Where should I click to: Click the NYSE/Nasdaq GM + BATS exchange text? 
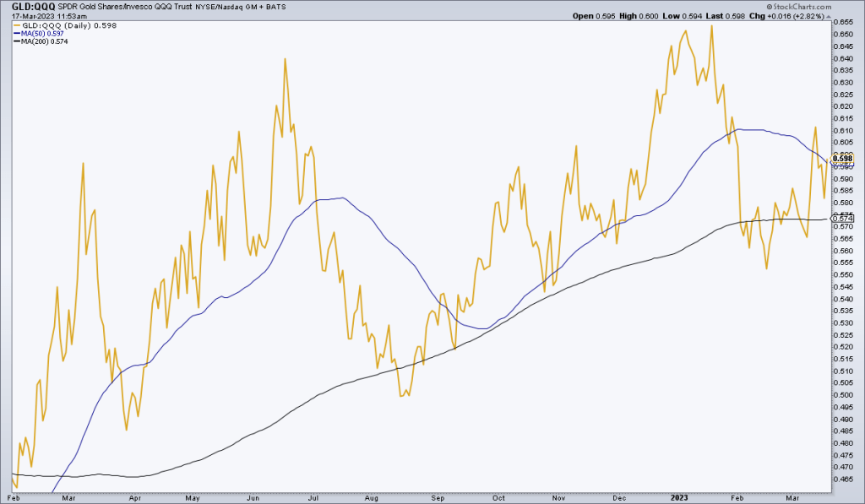pos(241,7)
